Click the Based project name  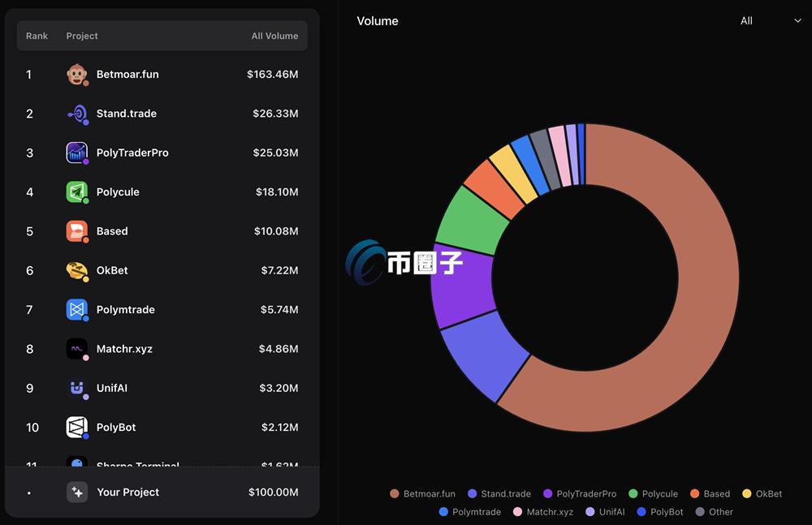pyautogui.click(x=111, y=231)
